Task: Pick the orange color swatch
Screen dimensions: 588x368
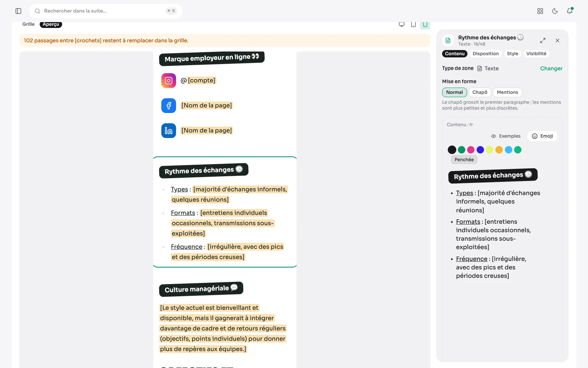Action: pos(499,150)
